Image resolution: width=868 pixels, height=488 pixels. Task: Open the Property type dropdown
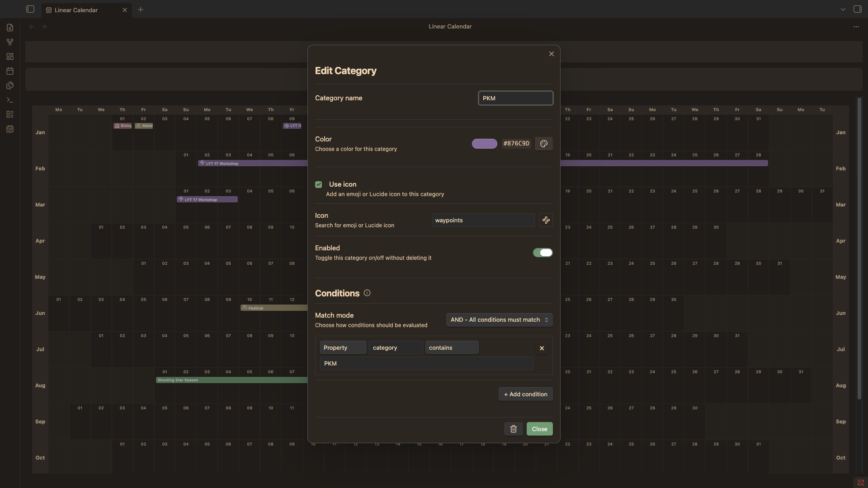(x=343, y=347)
